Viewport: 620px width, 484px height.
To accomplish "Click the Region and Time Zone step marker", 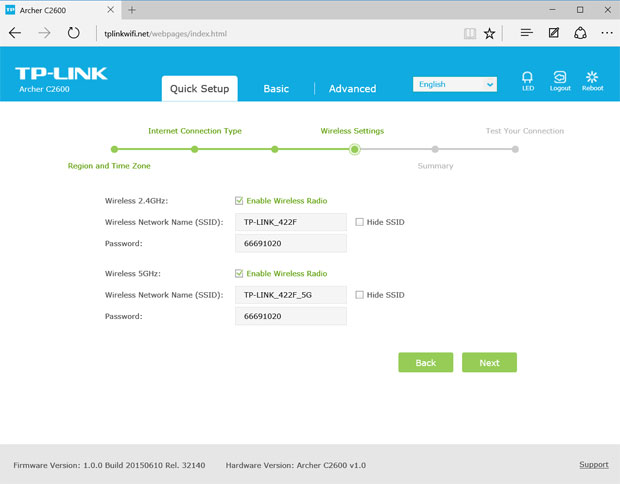I will click(114, 149).
